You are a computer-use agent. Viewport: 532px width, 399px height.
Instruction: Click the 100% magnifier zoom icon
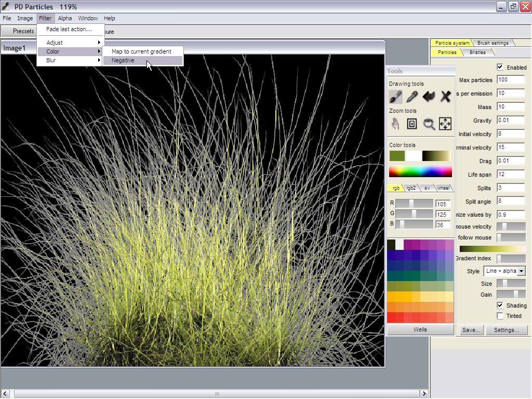click(x=429, y=123)
